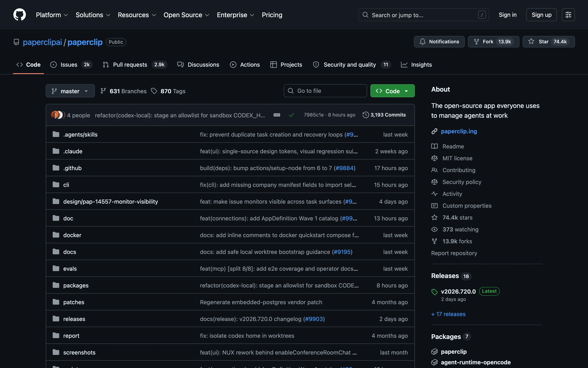Expand the Platform menu

pos(52,15)
